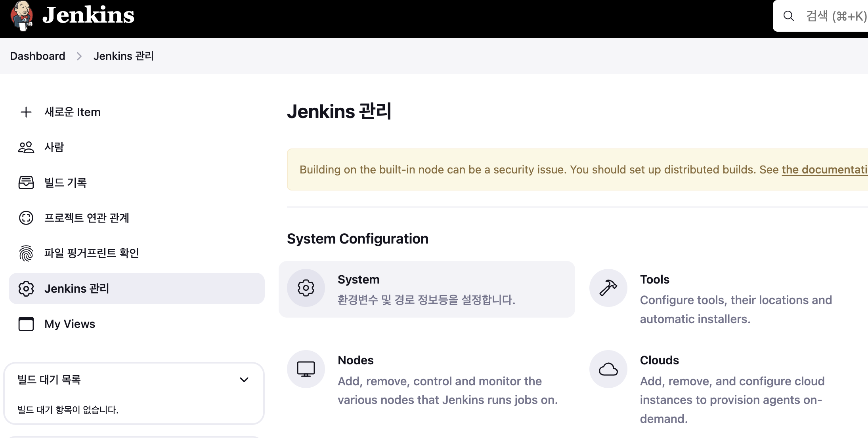The height and width of the screenshot is (438, 868).
Task: Open the documentation link in the warning
Action: pos(824,169)
